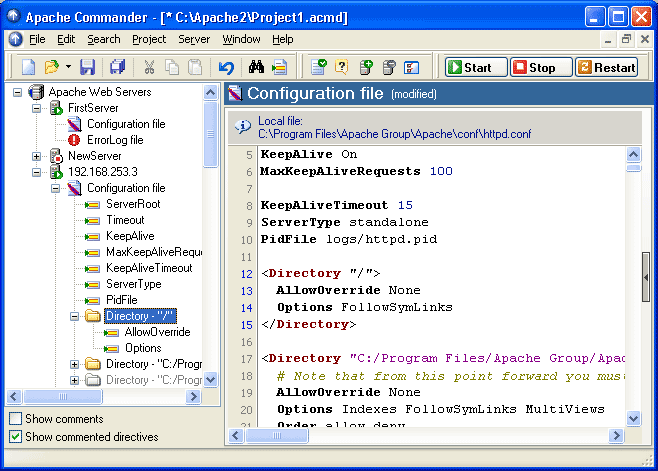Click the Configuration file header icon
This screenshot has width=658, height=471.
tap(235, 93)
